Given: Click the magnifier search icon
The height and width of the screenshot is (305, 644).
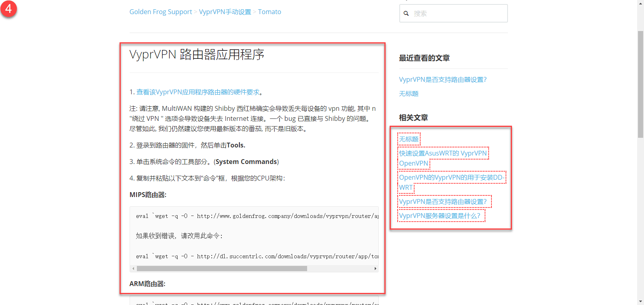Looking at the screenshot, I should [406, 13].
